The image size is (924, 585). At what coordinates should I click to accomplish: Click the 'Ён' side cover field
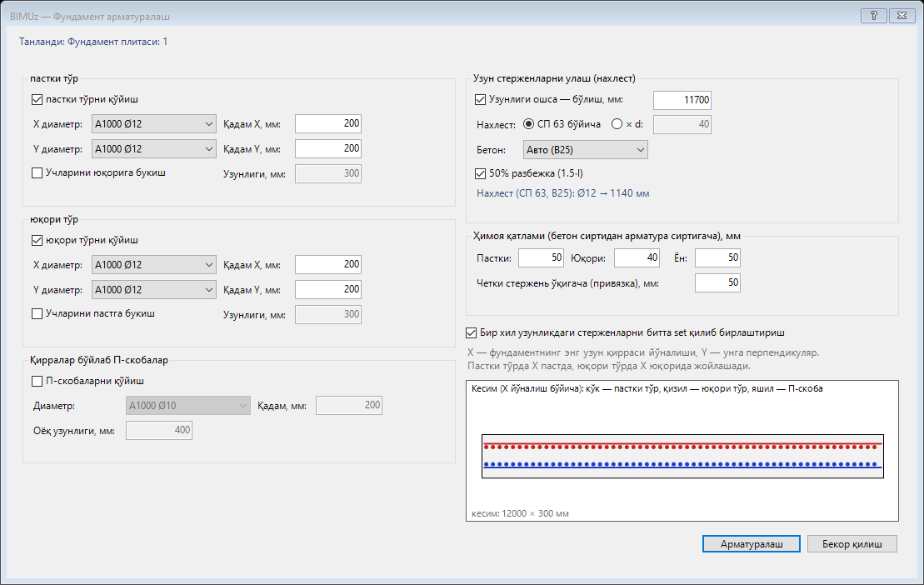(x=717, y=258)
